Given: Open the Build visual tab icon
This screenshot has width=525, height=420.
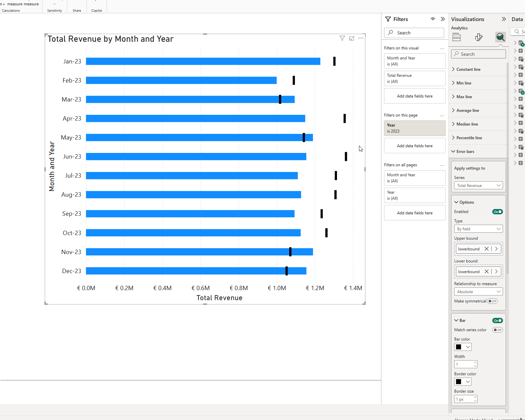Looking at the screenshot, I should click(457, 37).
